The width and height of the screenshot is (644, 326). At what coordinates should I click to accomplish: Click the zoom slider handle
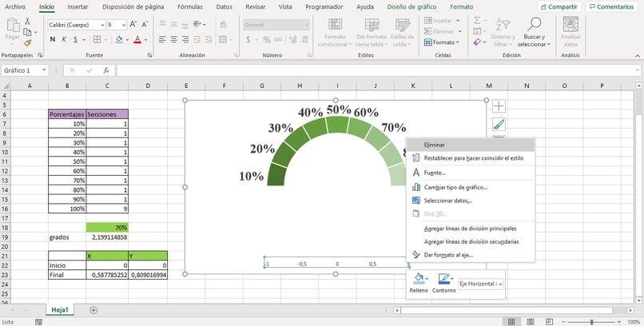[x=591, y=322]
